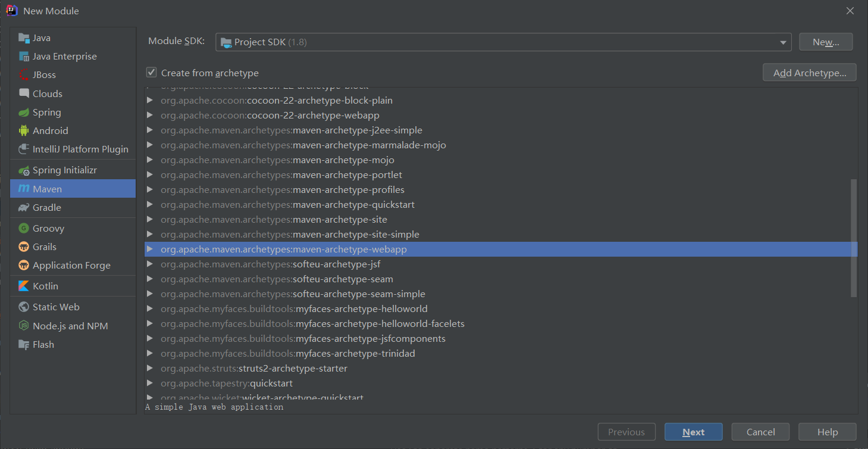The width and height of the screenshot is (868, 449).
Task: Click the Java folder icon in sidebar
Action: [24, 38]
